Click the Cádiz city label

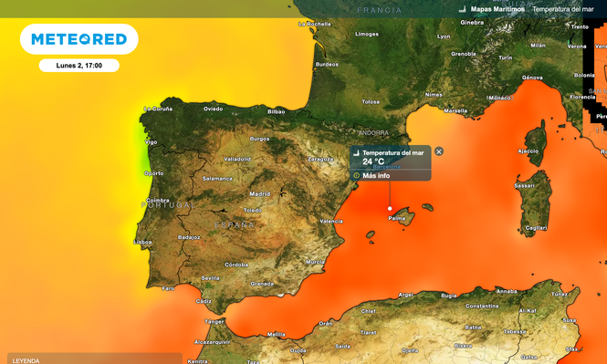204,301
